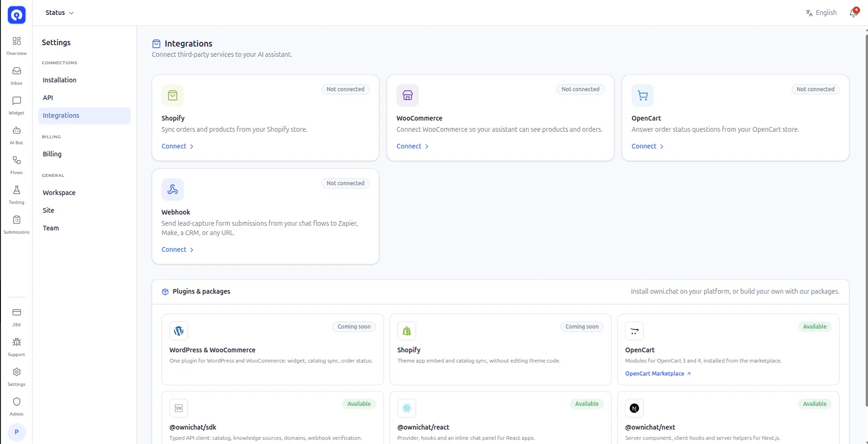The width and height of the screenshot is (868, 444).
Task: Go to Inbox in sidebar
Action: click(x=16, y=75)
